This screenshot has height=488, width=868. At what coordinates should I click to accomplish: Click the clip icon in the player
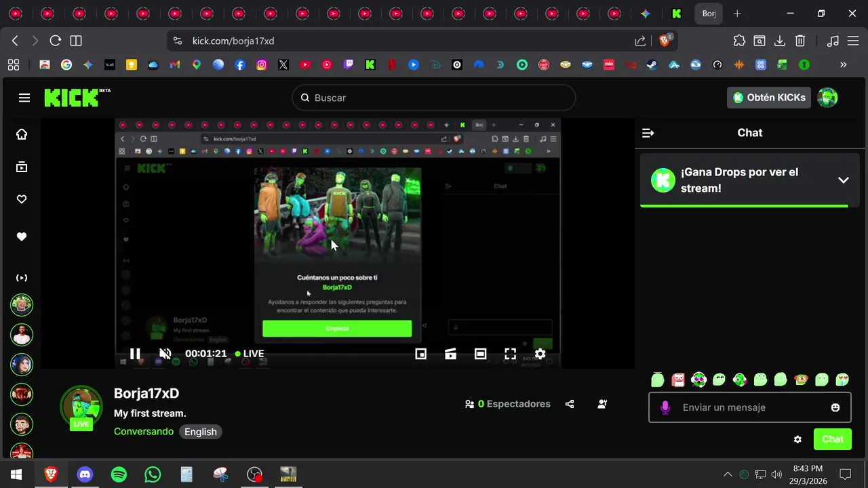[450, 354]
